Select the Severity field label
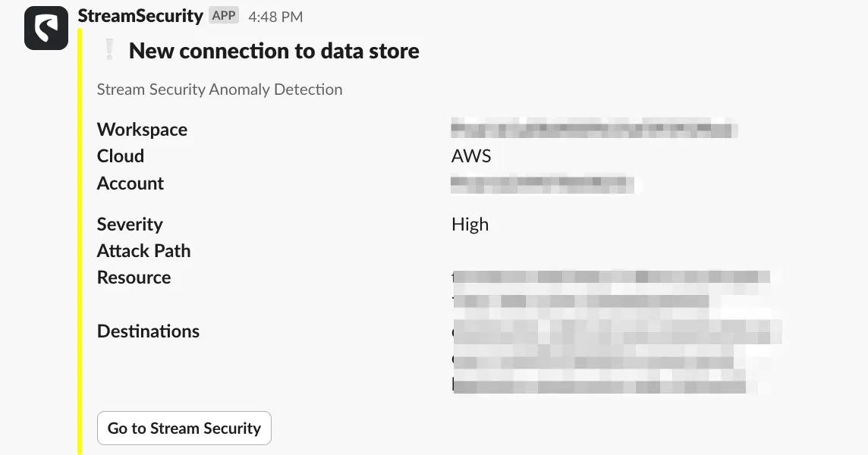This screenshot has width=868, height=455. (x=130, y=224)
